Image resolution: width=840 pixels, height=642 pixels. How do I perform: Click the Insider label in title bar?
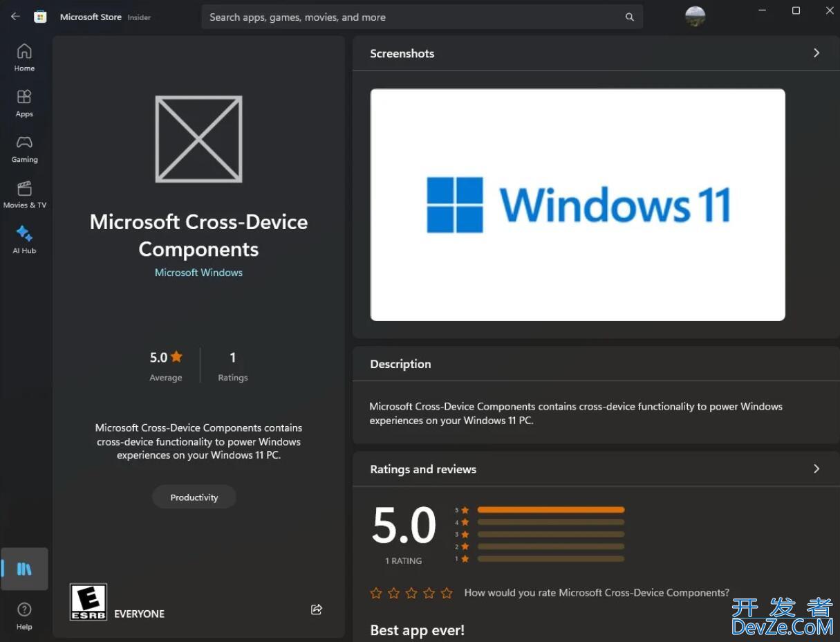[x=139, y=17]
